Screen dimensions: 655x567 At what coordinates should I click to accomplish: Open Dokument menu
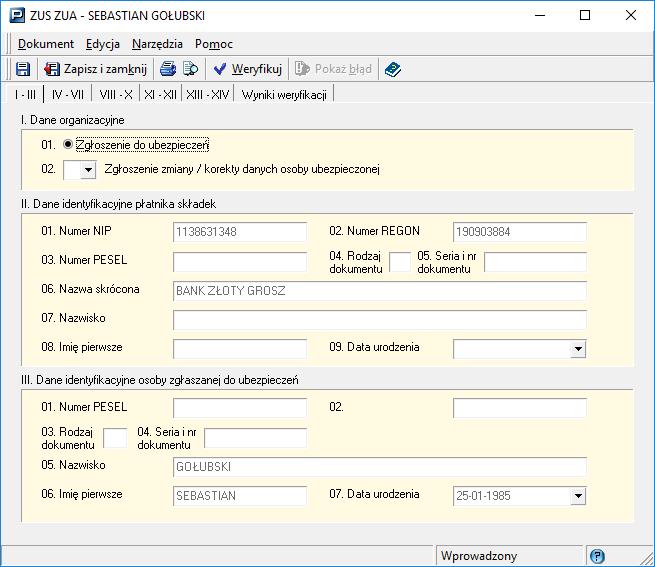pyautogui.click(x=46, y=44)
